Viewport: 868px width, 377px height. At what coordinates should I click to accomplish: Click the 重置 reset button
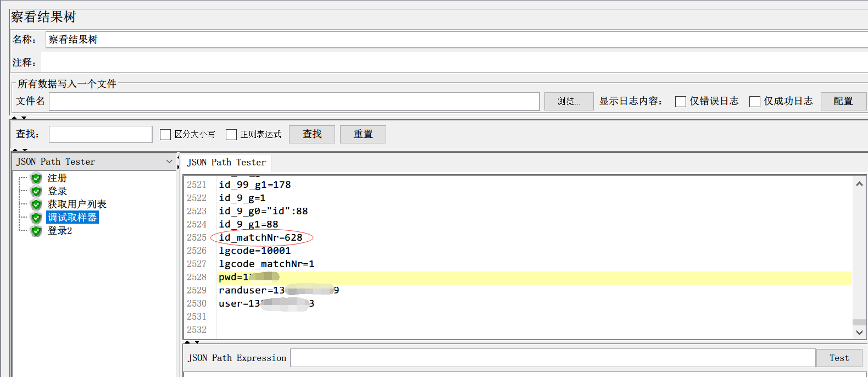363,134
